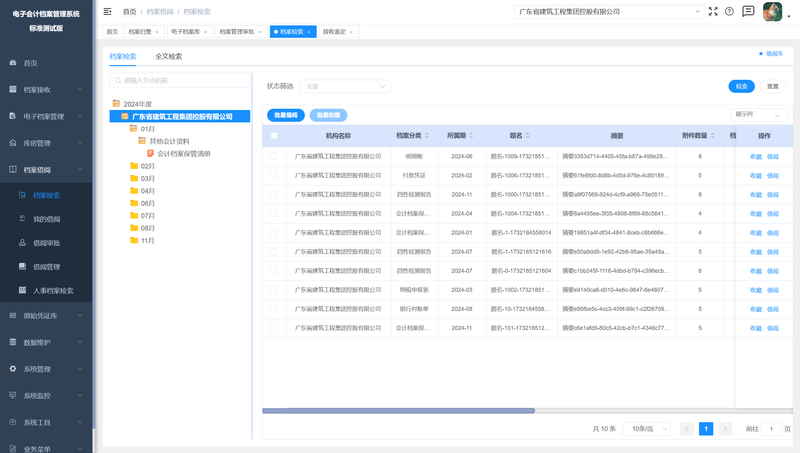
Task: Click the 会计档案保管清册 document icon
Action: pos(151,153)
